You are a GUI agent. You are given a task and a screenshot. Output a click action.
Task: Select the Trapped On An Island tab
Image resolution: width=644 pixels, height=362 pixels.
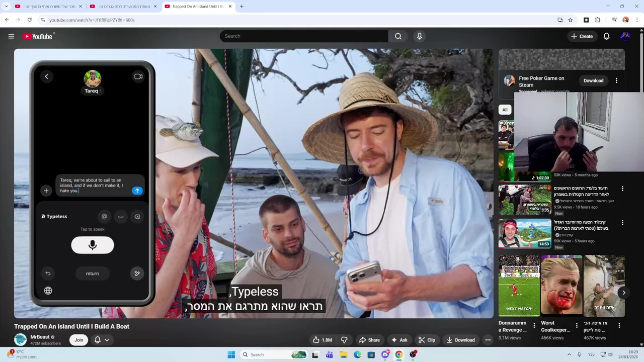click(x=198, y=7)
